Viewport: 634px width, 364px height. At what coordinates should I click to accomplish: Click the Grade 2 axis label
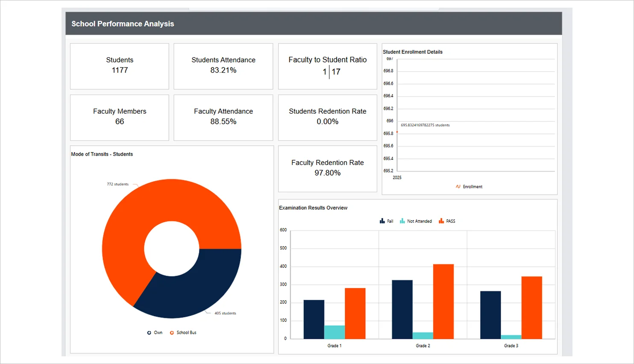coord(423,346)
